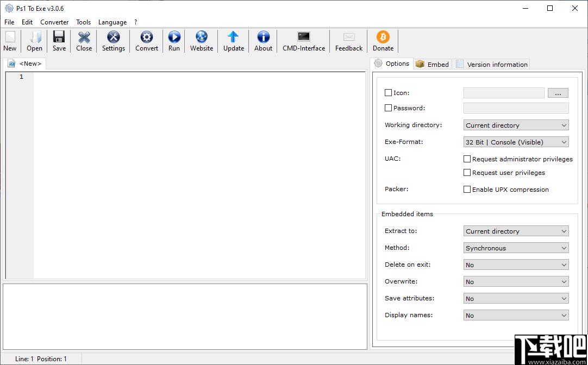Viewport: 588px width, 365px height.
Task: Click into the Password field
Action: 516,108
